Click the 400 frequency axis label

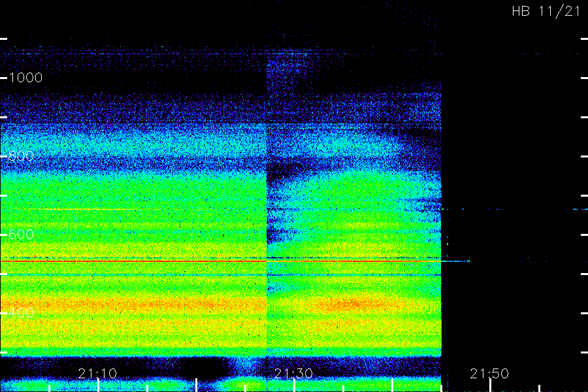click(21, 312)
